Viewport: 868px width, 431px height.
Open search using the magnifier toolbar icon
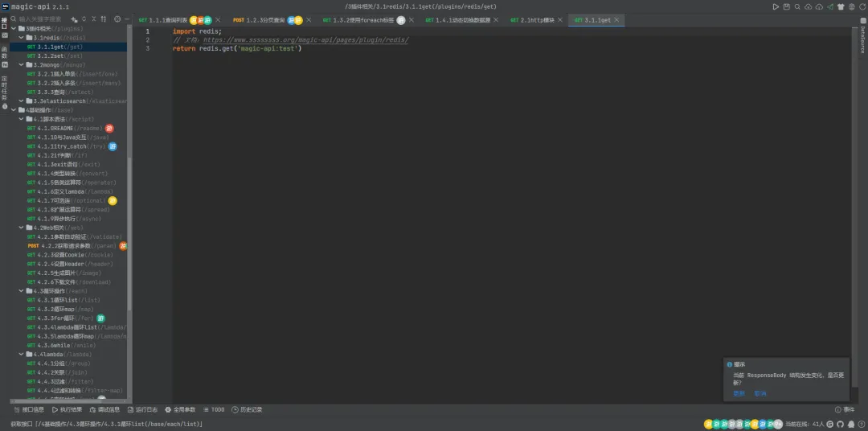[797, 6]
